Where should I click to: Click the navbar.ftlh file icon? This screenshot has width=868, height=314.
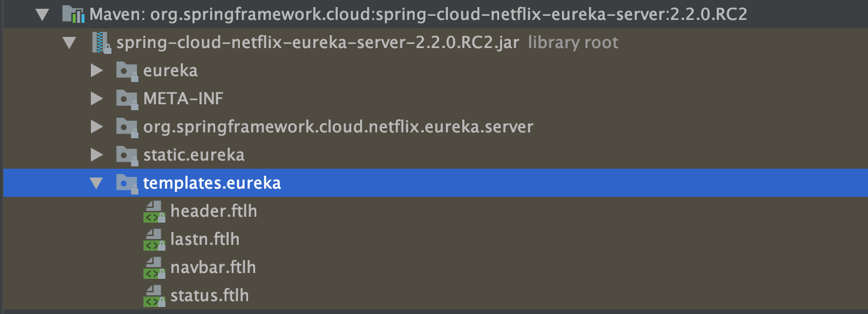click(x=154, y=268)
